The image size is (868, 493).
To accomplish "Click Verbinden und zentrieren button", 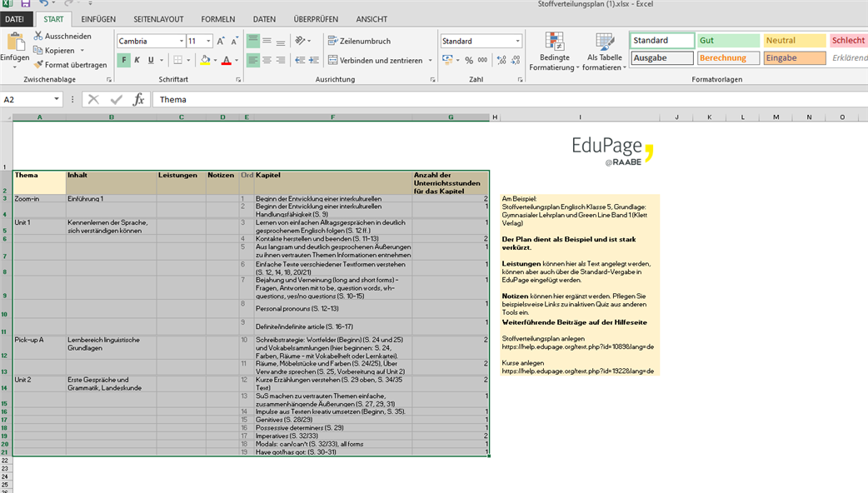I will point(376,60).
